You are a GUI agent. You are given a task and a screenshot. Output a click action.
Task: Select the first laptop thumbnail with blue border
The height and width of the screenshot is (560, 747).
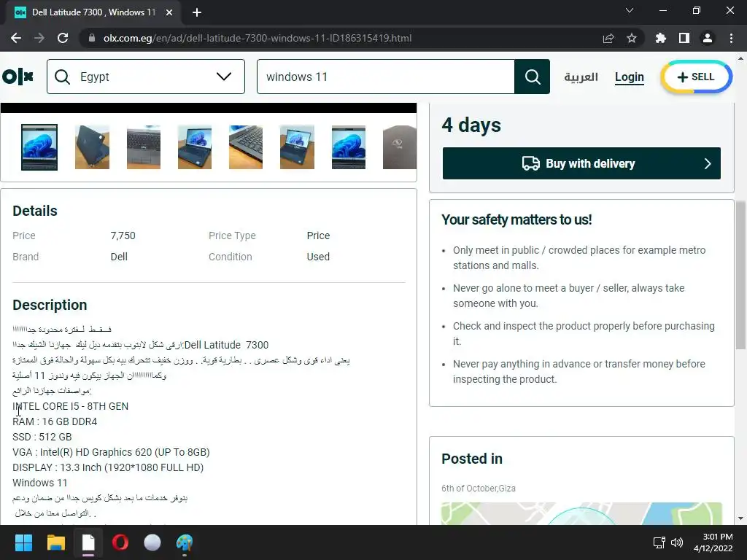(39, 147)
